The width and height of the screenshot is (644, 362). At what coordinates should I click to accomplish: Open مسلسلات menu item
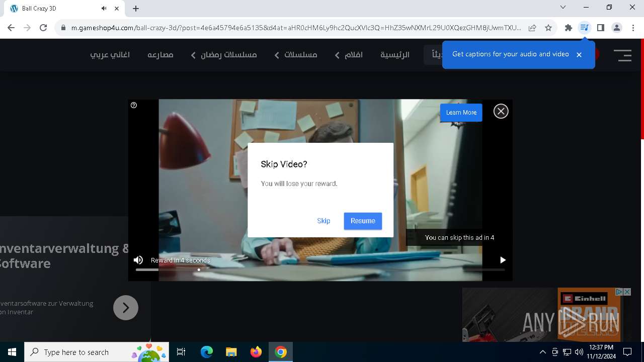[x=301, y=55]
